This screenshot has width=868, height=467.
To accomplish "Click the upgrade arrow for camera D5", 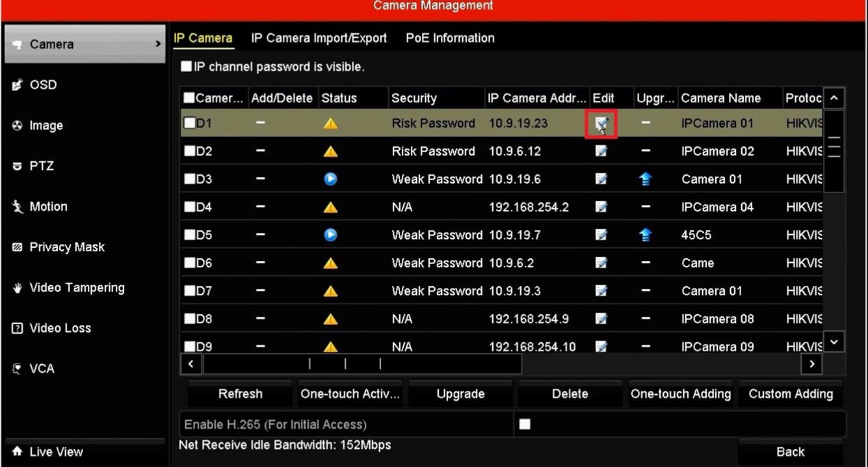I will pyautogui.click(x=645, y=235).
